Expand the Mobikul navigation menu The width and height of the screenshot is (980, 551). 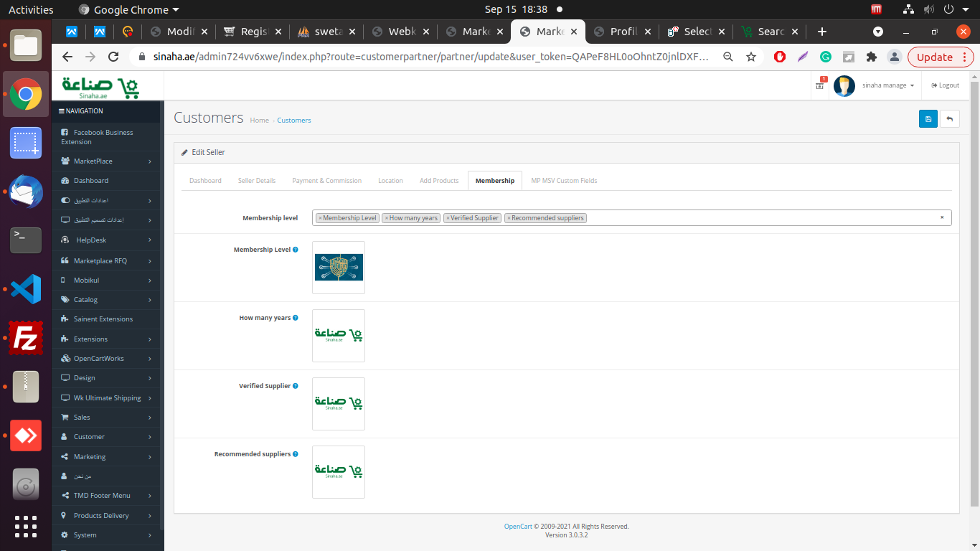click(105, 281)
